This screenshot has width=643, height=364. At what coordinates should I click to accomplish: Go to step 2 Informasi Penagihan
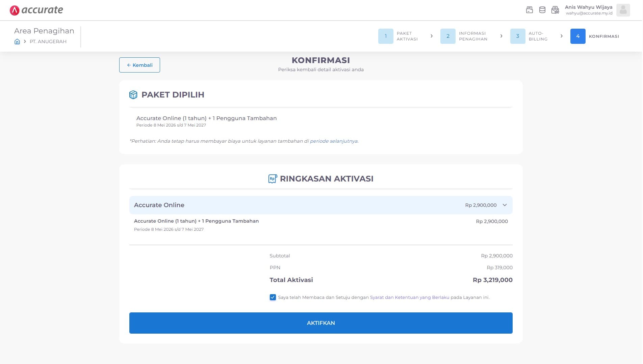tap(464, 36)
